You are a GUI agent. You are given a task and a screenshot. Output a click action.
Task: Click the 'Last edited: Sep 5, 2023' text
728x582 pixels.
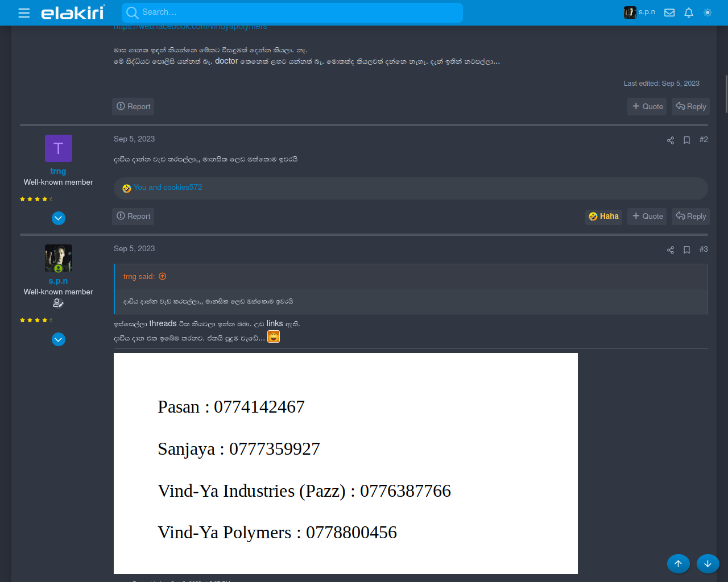[661, 84]
